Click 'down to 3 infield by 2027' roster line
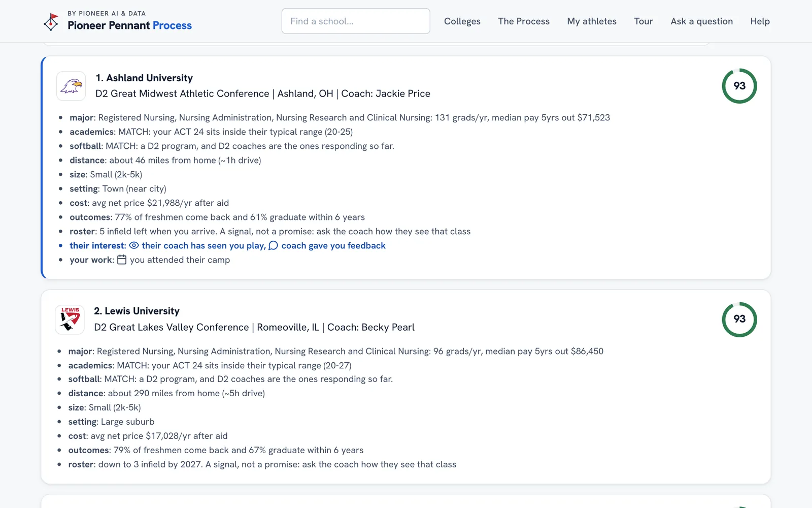 [x=262, y=464]
